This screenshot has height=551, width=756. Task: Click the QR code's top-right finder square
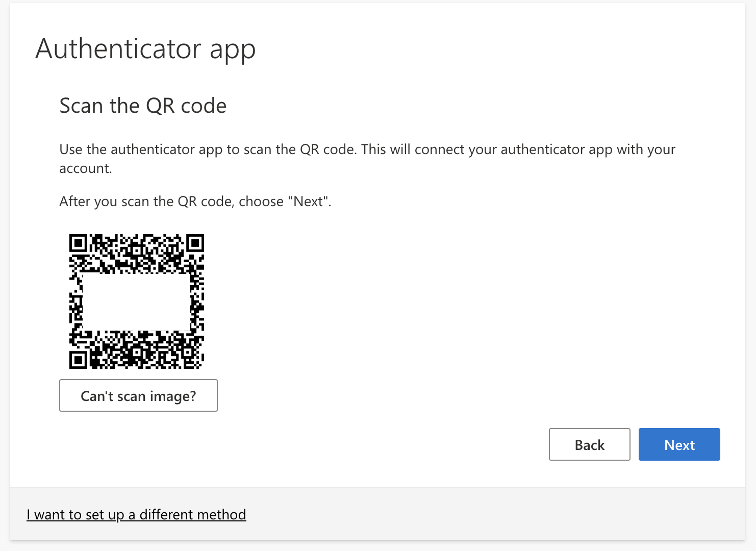coord(195,243)
